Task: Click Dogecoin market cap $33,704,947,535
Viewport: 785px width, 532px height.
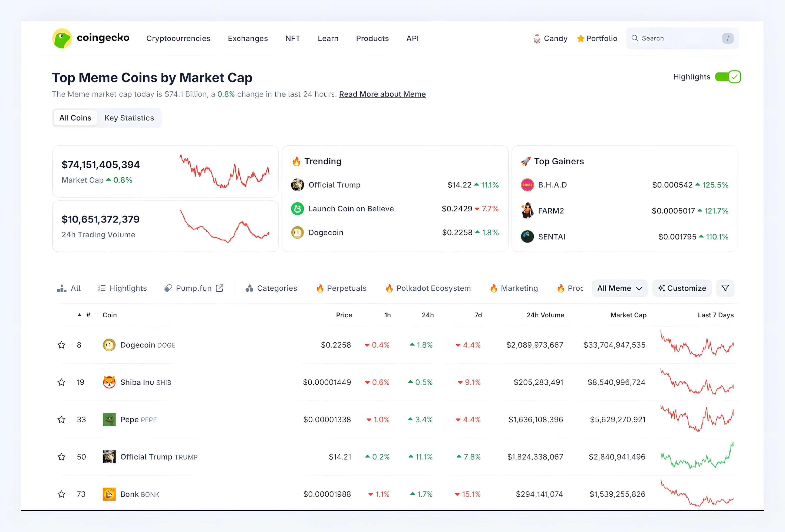Action: point(614,345)
